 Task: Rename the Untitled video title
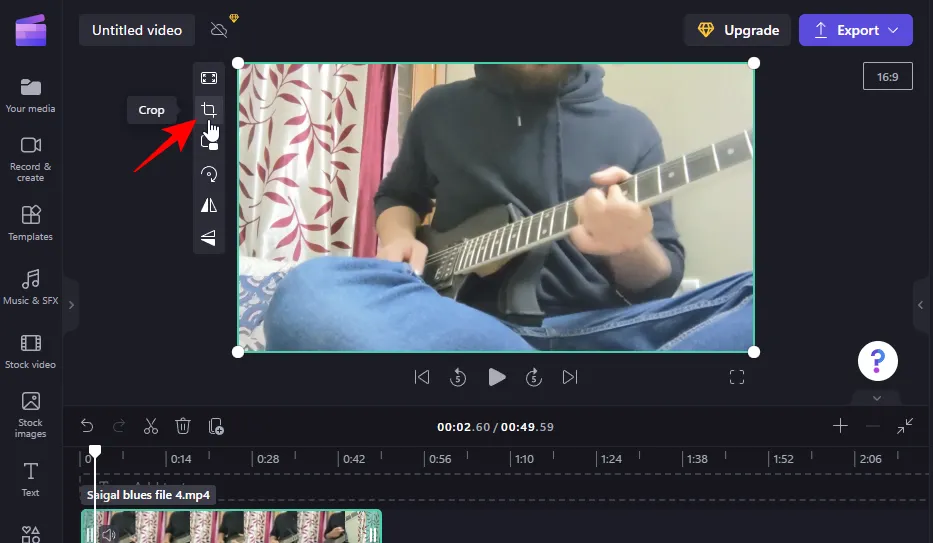(137, 30)
